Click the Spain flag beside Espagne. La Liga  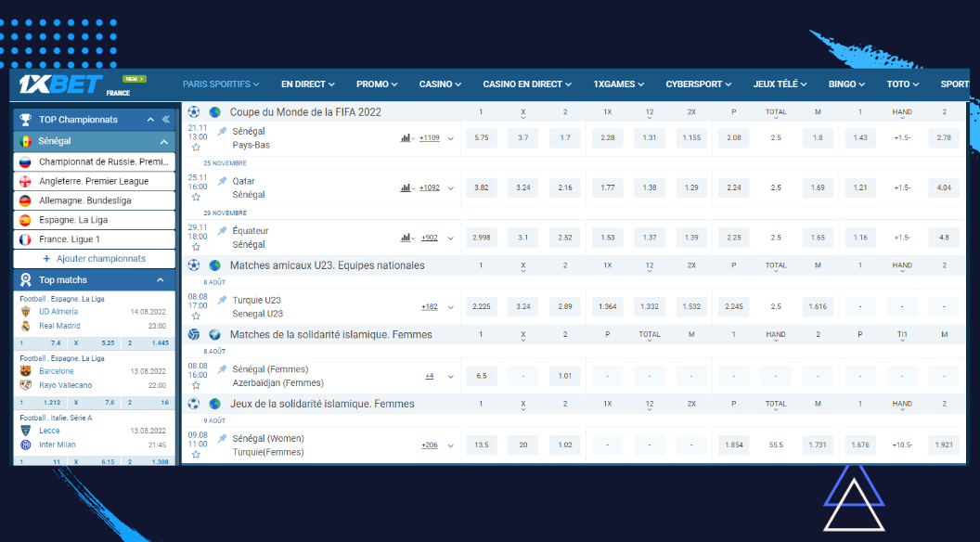tap(25, 220)
